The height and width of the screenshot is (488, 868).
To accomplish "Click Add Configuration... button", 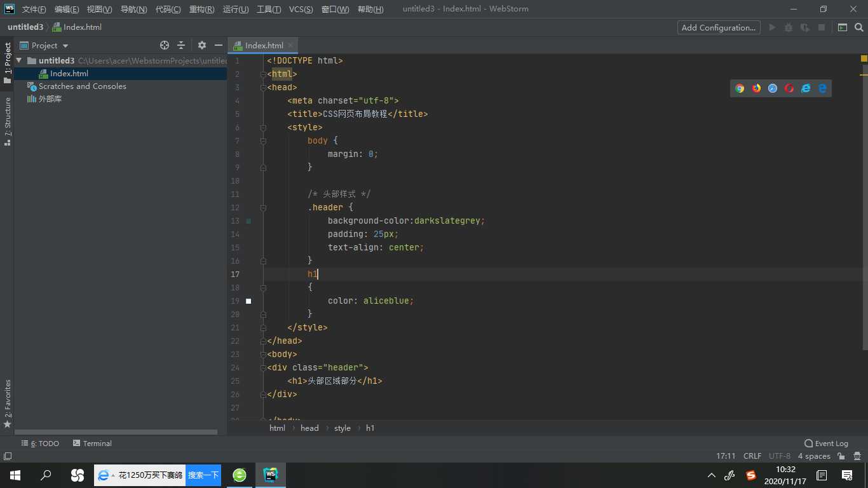I will 719,27.
